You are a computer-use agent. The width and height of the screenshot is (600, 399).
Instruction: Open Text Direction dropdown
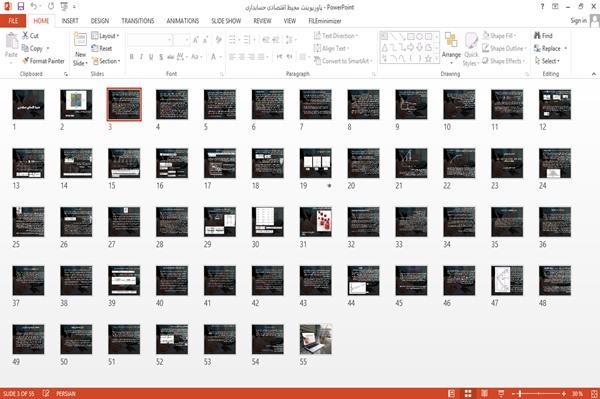point(336,36)
